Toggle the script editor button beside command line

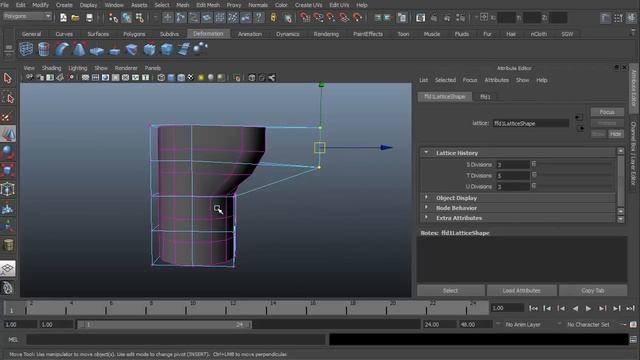point(633,340)
